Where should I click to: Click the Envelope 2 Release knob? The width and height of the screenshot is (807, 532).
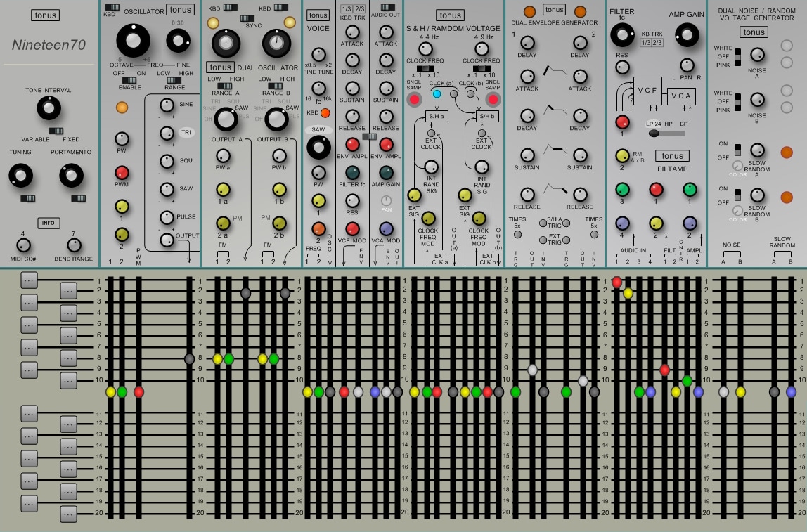[580, 195]
